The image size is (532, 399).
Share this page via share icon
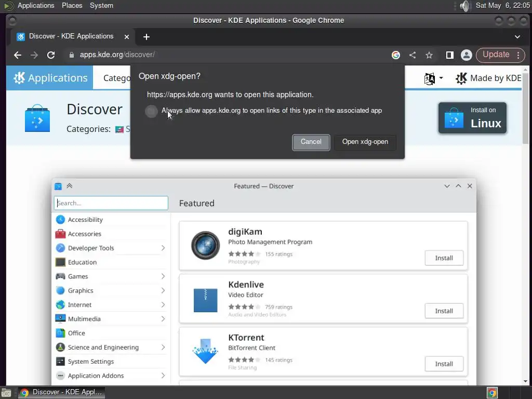413,55
